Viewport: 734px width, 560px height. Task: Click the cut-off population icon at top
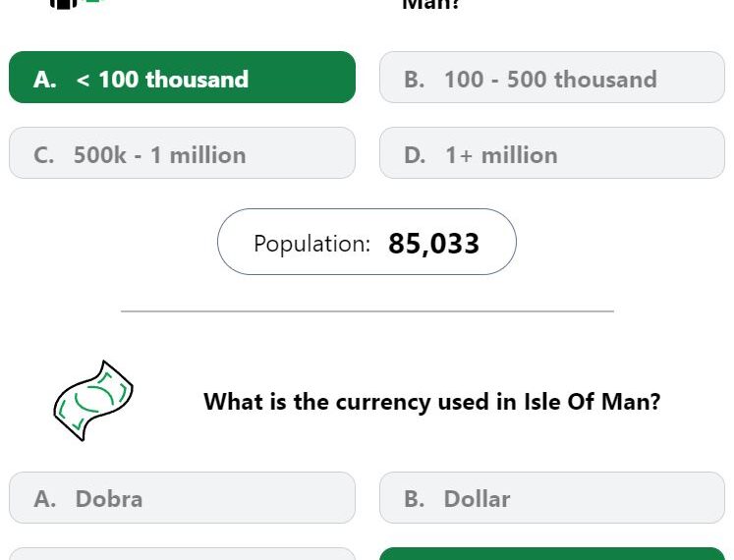[75, 4]
